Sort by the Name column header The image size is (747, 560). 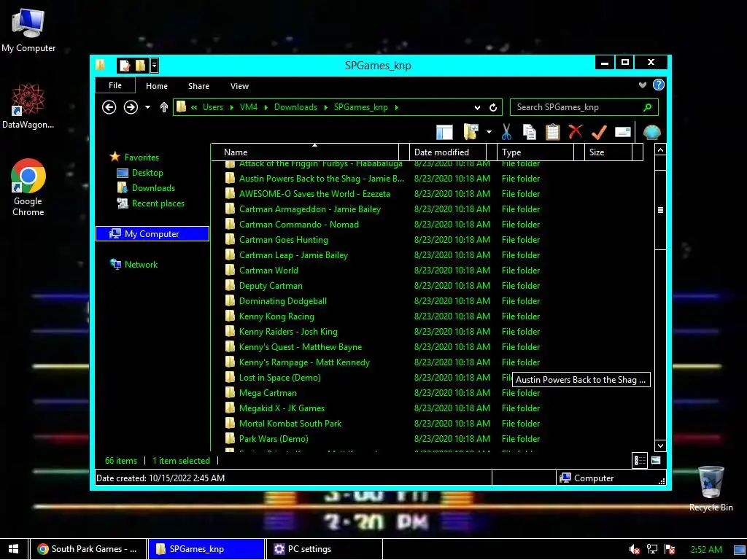click(x=305, y=152)
